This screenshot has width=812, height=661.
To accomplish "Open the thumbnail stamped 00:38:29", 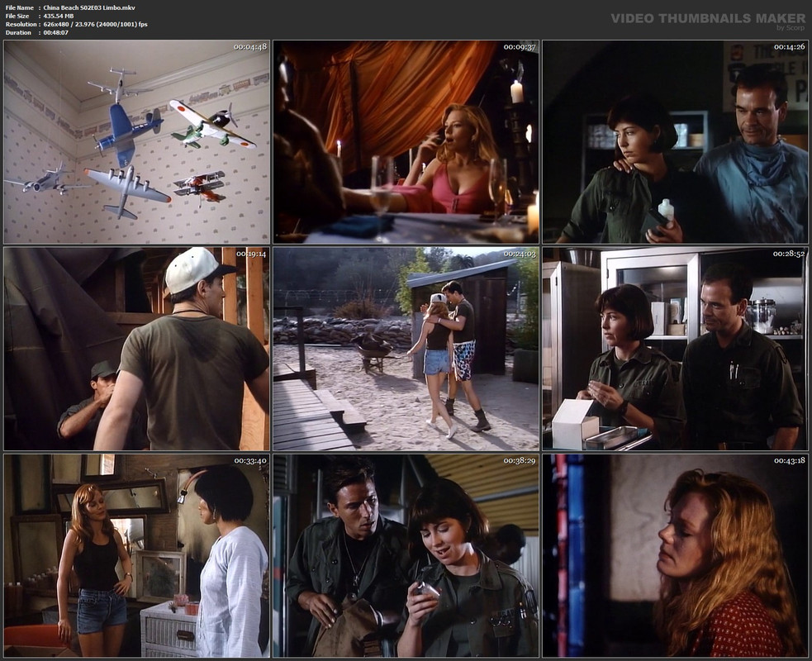I will pyautogui.click(x=406, y=555).
